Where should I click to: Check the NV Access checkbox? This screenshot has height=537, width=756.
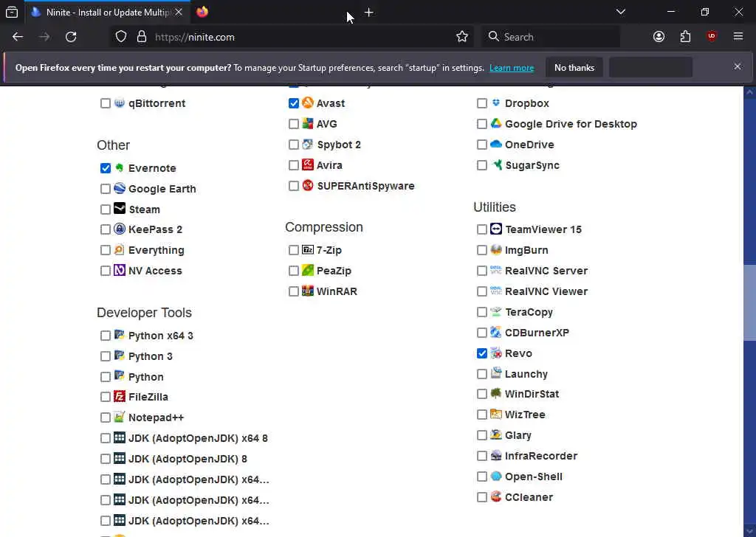(106, 271)
